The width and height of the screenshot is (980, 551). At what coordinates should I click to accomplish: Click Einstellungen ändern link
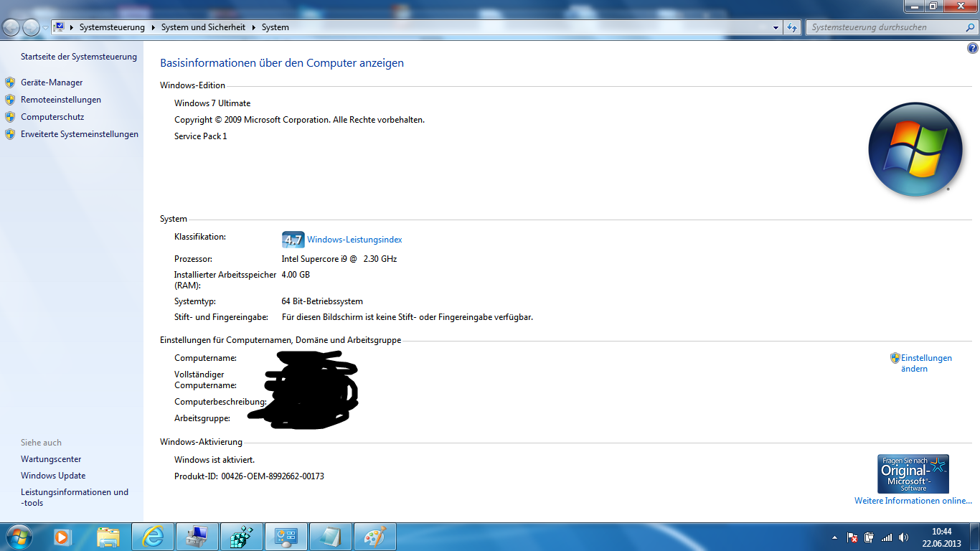tap(926, 363)
